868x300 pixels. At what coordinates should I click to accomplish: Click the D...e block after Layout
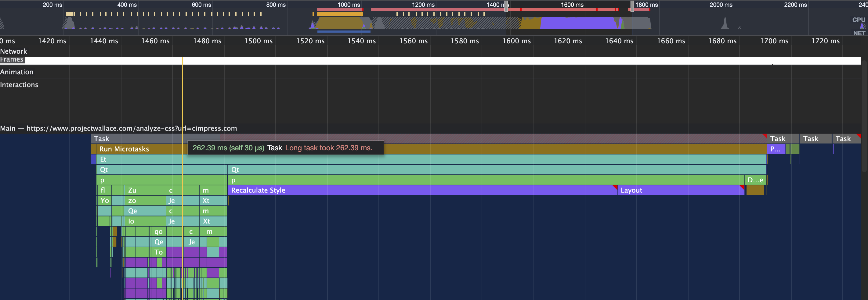755,180
